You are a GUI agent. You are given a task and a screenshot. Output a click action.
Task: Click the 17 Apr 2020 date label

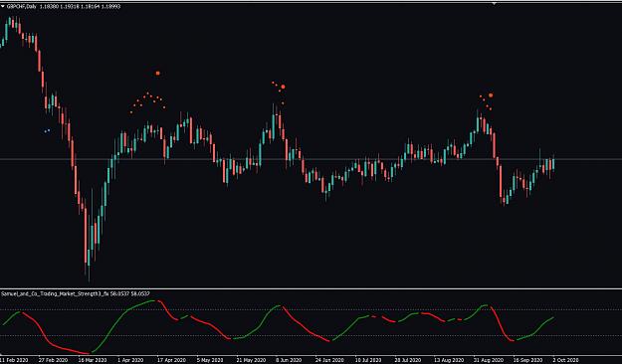coord(172,360)
